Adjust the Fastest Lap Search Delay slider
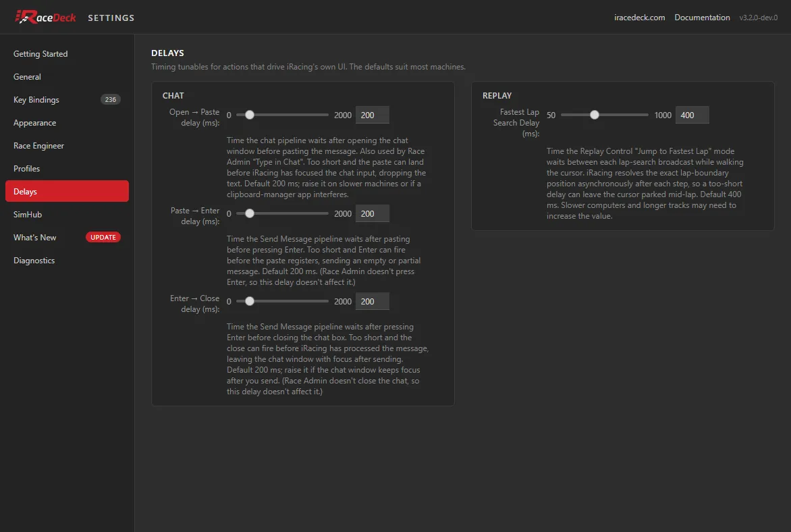 click(x=604, y=115)
